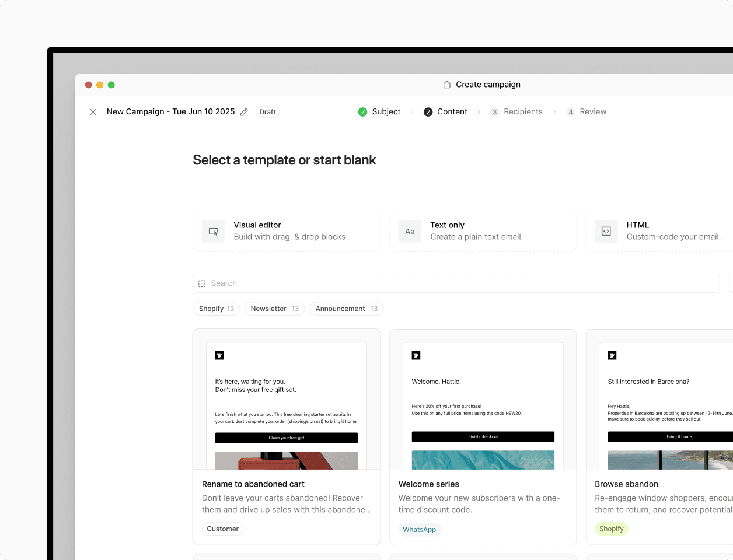Go to the Review step
Viewport: 733px width, 560px height.
point(586,112)
